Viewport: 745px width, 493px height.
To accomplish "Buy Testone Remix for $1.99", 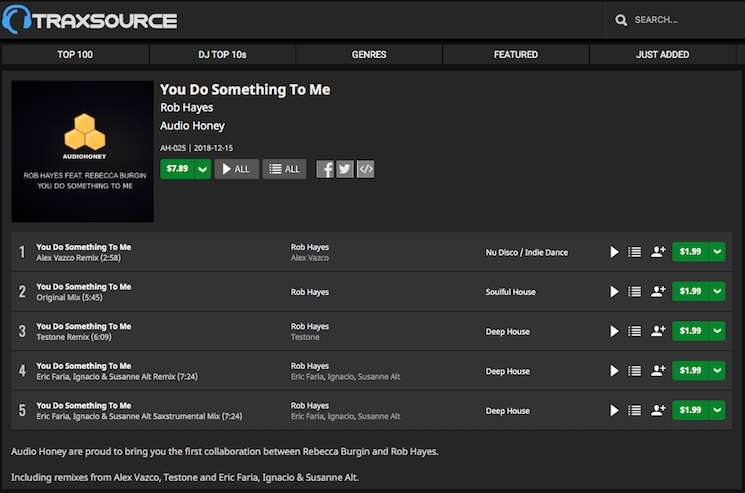I will tap(690, 331).
